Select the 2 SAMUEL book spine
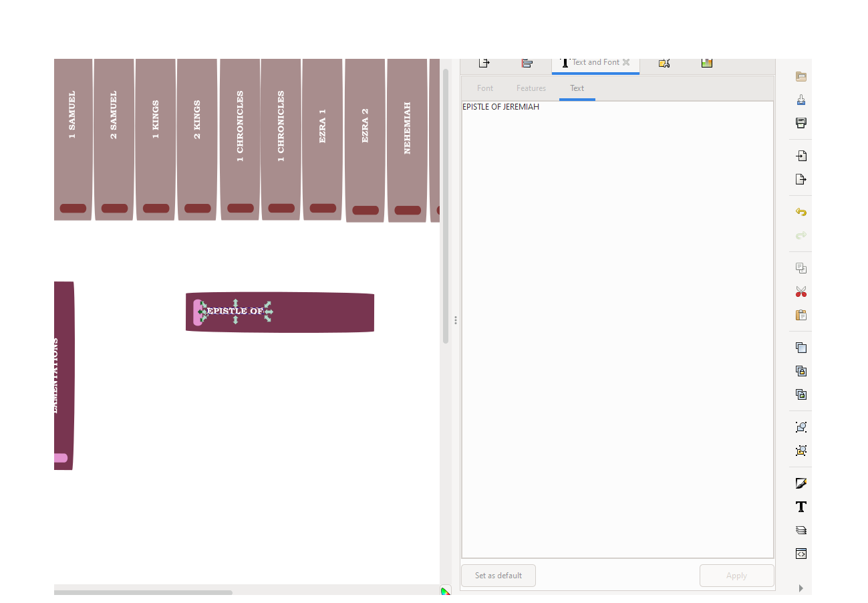This screenshot has height=603, width=868. pyautogui.click(x=114, y=139)
